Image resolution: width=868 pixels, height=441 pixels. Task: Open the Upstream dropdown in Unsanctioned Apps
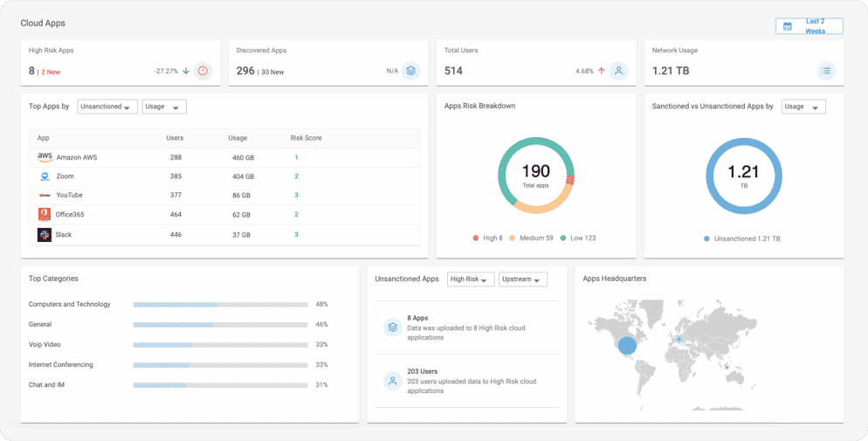click(x=523, y=279)
